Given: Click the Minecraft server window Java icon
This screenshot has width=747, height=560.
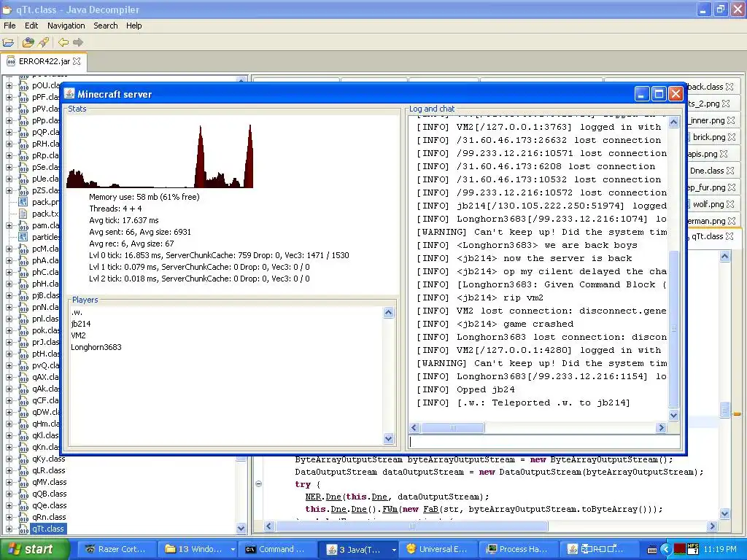Looking at the screenshot, I should 69,94.
